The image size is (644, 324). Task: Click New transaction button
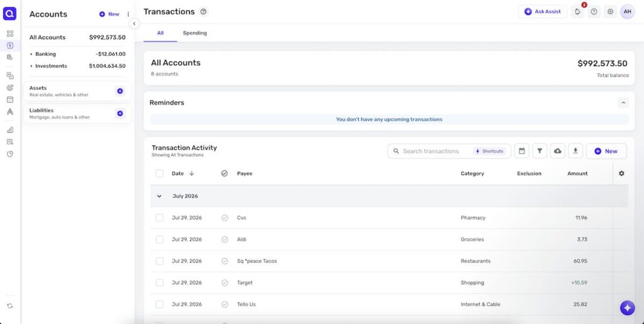[x=606, y=151]
